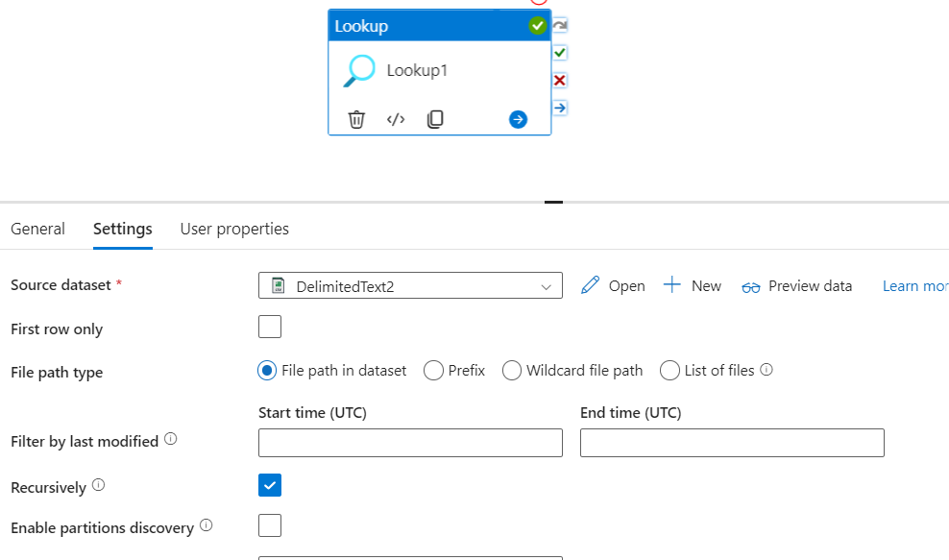Click the Open dataset button
Screen dimensions: 949x560
(x=613, y=285)
